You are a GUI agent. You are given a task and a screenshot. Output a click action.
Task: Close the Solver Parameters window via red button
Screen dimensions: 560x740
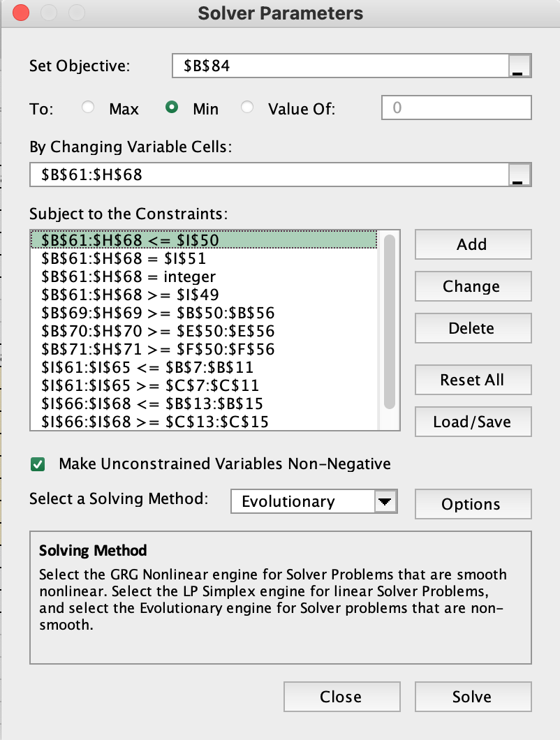[21, 13]
